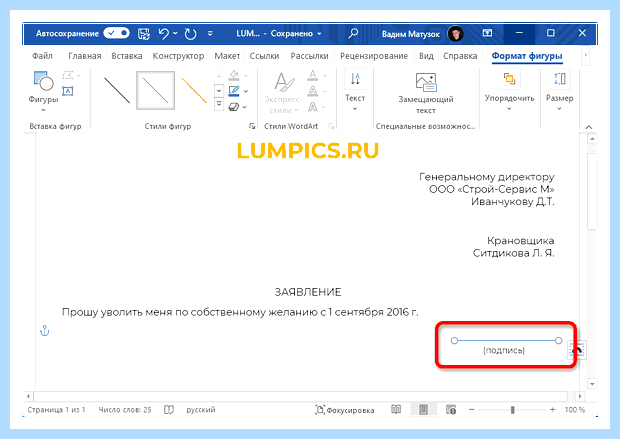Apply the orange line shape style

tap(194, 91)
